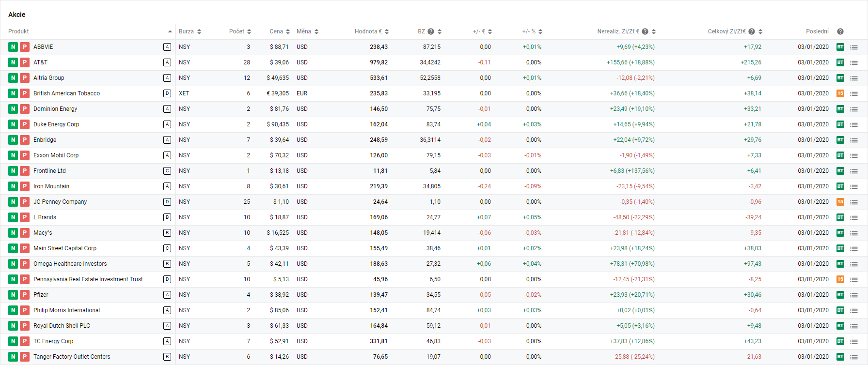Open the row menu icon for L Brands

click(854, 218)
